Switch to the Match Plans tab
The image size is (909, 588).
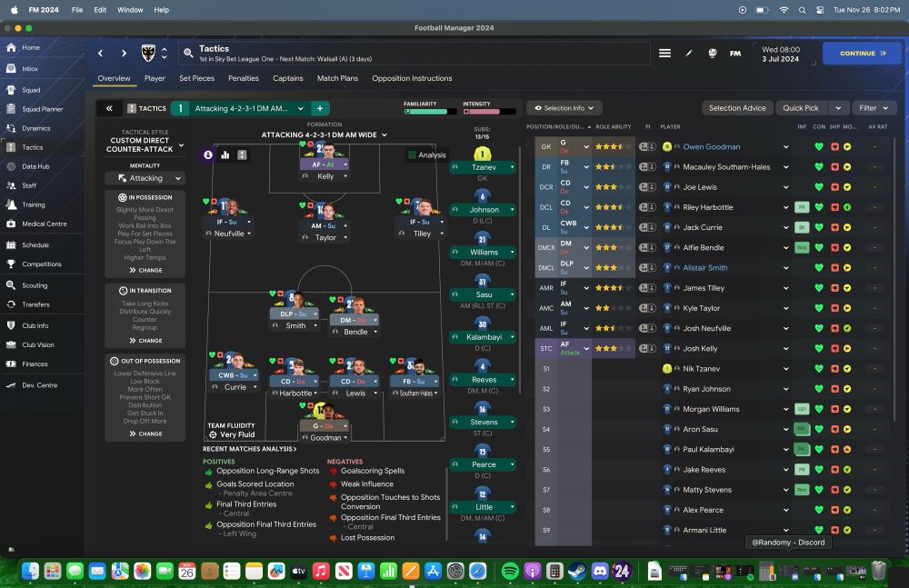(337, 78)
